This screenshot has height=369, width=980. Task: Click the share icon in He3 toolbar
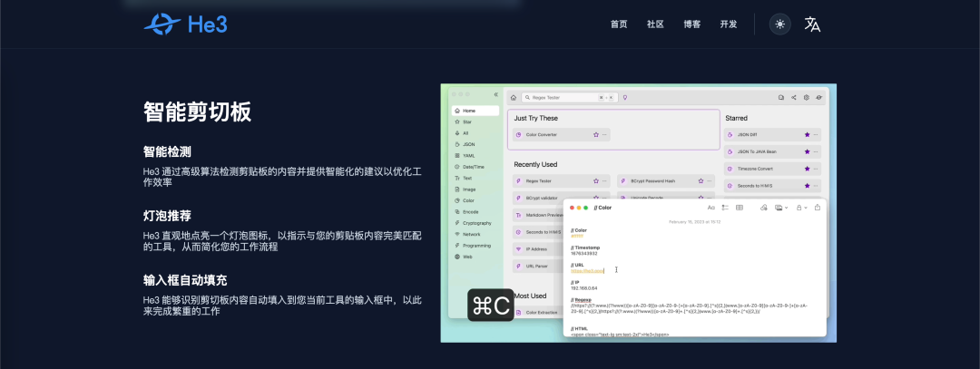(794, 97)
